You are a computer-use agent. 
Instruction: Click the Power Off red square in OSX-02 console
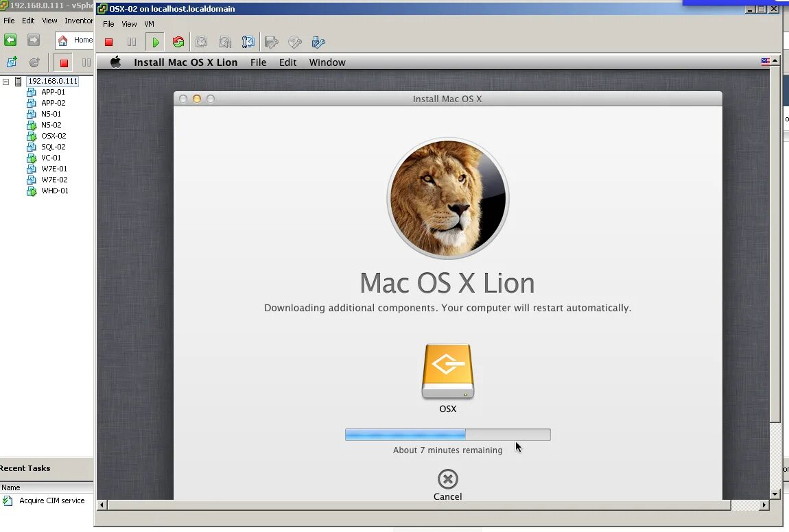point(108,43)
